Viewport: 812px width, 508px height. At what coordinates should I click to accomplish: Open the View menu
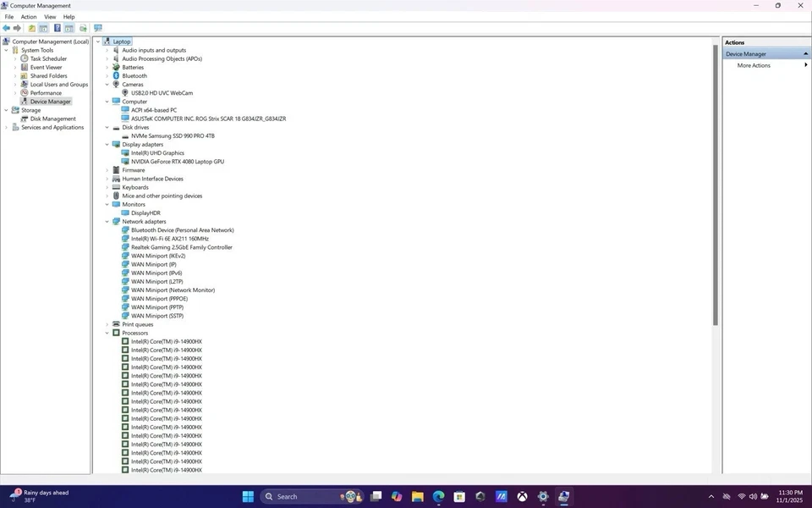50,17
